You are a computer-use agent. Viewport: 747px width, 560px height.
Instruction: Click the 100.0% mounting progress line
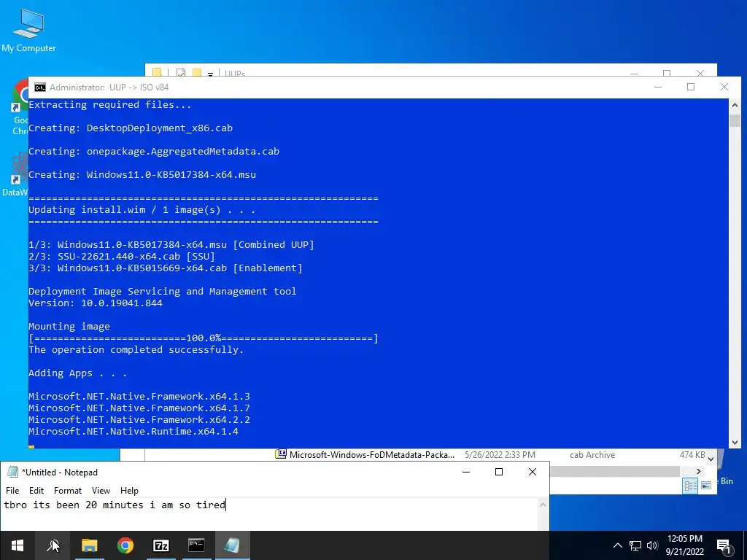204,338
